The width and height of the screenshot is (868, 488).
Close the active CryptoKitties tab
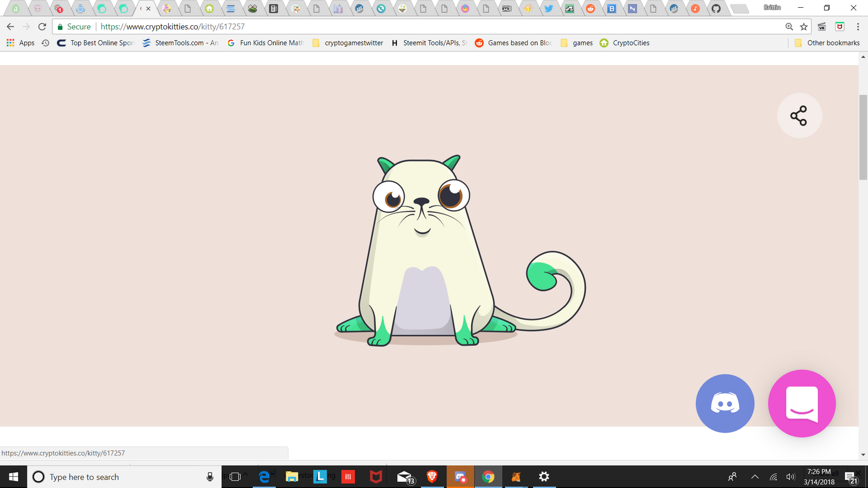click(148, 8)
